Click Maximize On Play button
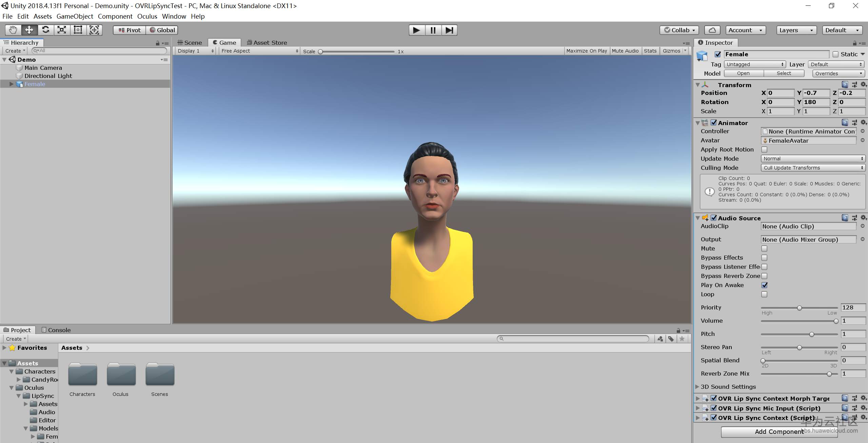This screenshot has width=868, height=443. coord(587,51)
